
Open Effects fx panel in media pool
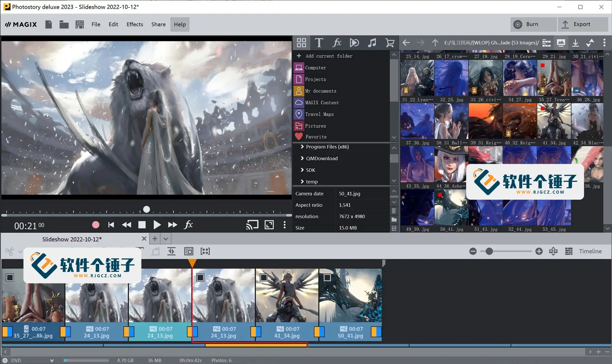[x=337, y=42]
